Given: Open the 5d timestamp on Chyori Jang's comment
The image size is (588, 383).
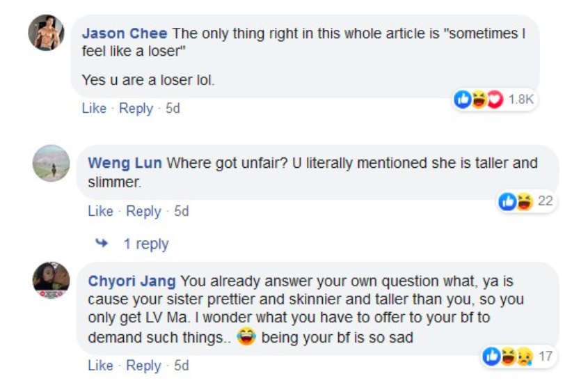Looking at the screenshot, I should click(x=181, y=365).
